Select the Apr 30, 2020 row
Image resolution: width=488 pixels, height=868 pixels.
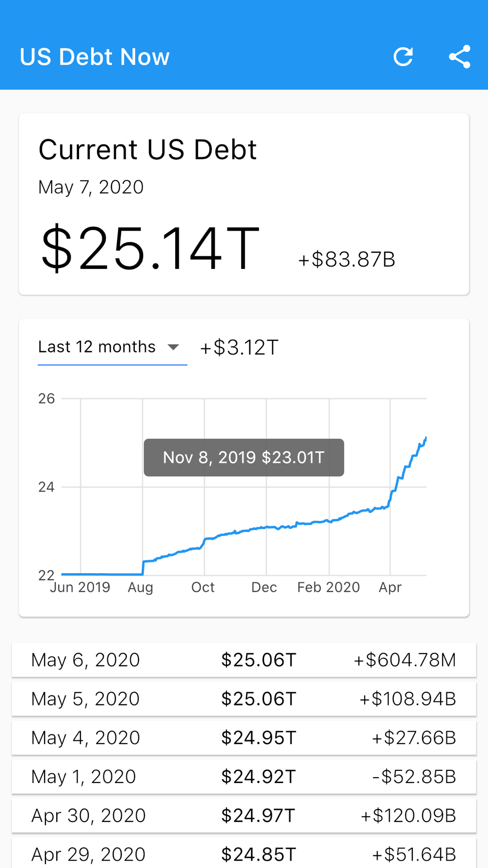pyautogui.click(x=244, y=816)
